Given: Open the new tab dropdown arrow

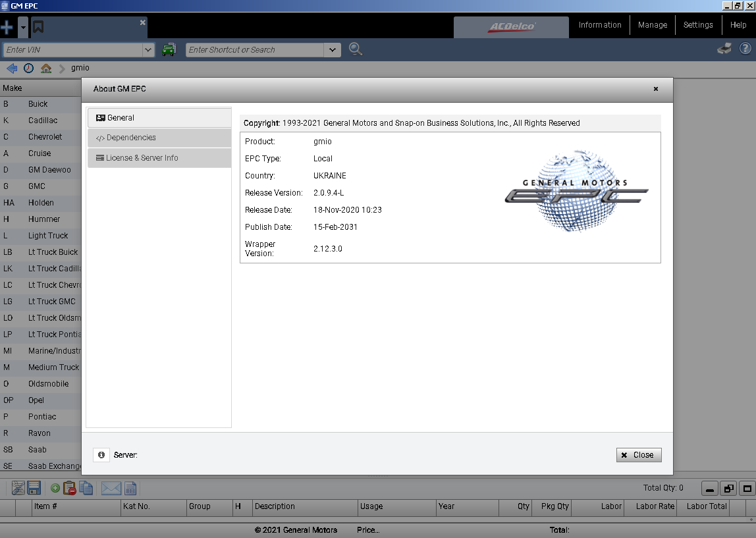Looking at the screenshot, I should pos(23,27).
